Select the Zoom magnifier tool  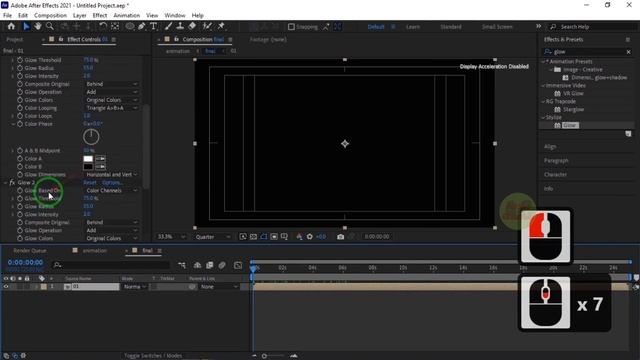tap(50, 27)
